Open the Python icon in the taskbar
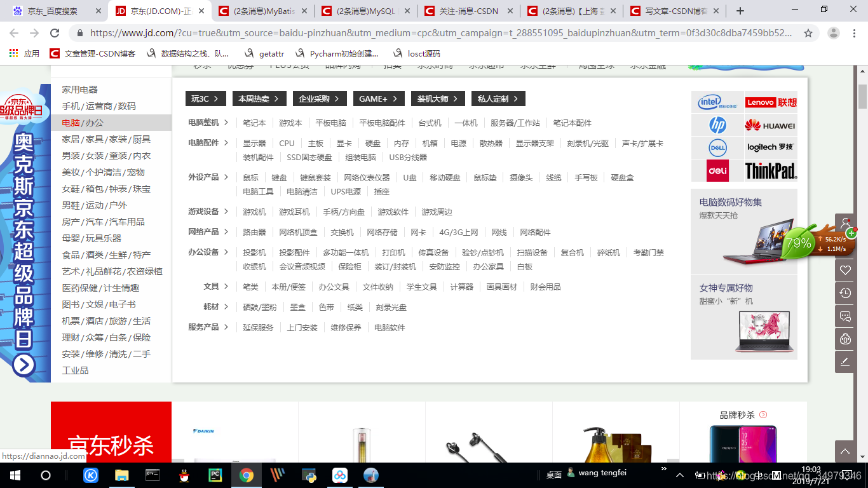 tap(309, 475)
